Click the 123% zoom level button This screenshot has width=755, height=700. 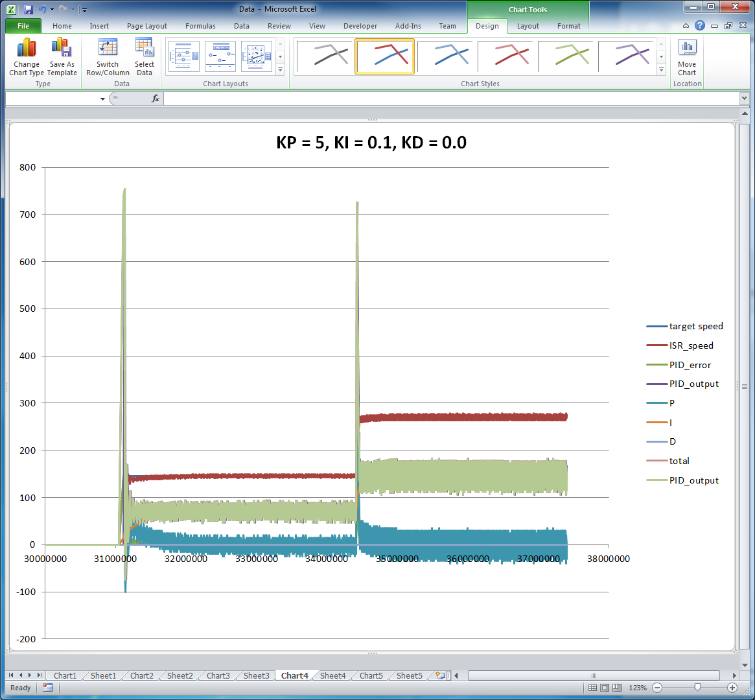638,688
